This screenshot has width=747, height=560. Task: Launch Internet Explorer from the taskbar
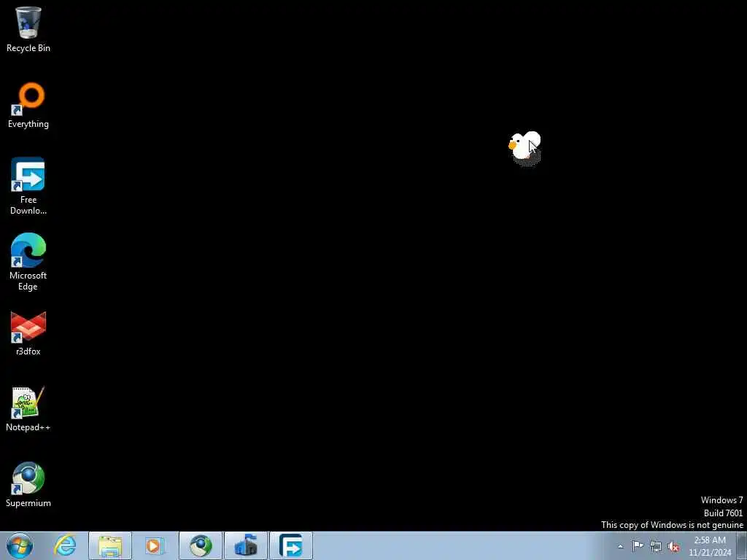(65, 545)
